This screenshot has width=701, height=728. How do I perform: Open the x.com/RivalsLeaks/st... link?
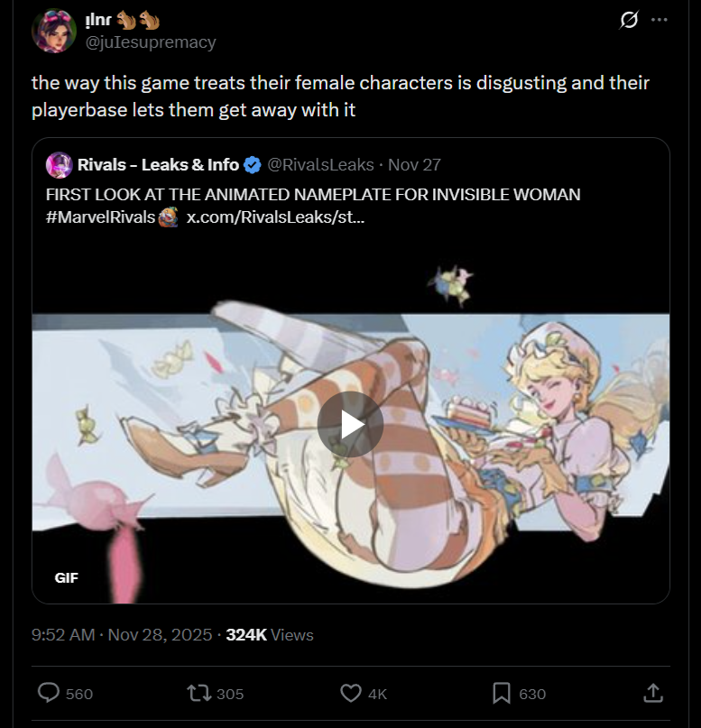pyautogui.click(x=275, y=217)
